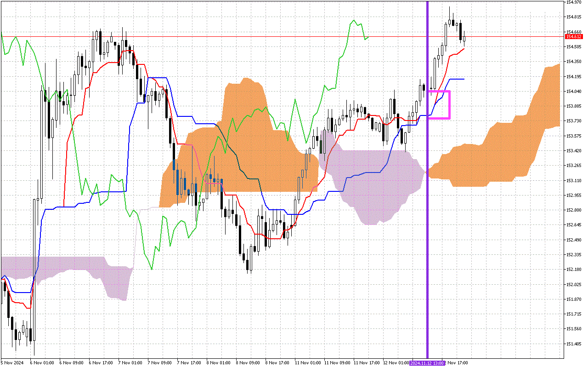Click the 154.195 price axis label
Image resolution: width=588 pixels, height=368 pixels.
(574, 76)
